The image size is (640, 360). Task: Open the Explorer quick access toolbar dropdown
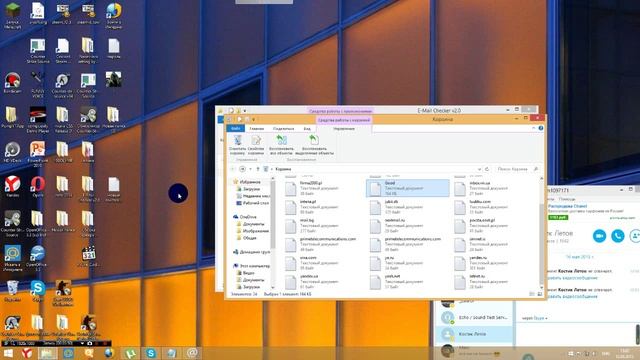pos(253,119)
